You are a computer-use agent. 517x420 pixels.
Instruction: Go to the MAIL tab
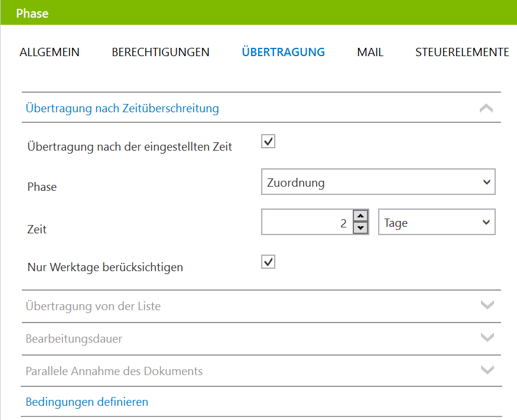pyautogui.click(x=370, y=52)
